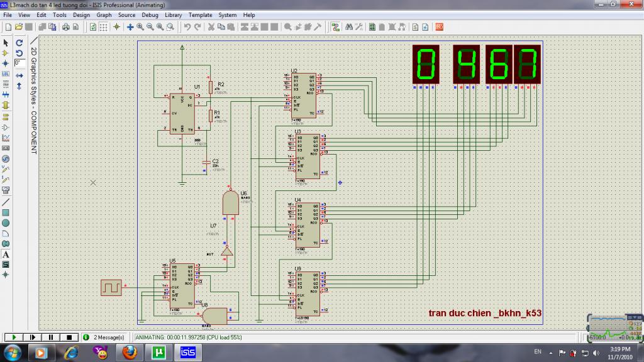Copy to clipboard icon in toolbar
The width and height of the screenshot is (644, 362).
coord(221,27)
